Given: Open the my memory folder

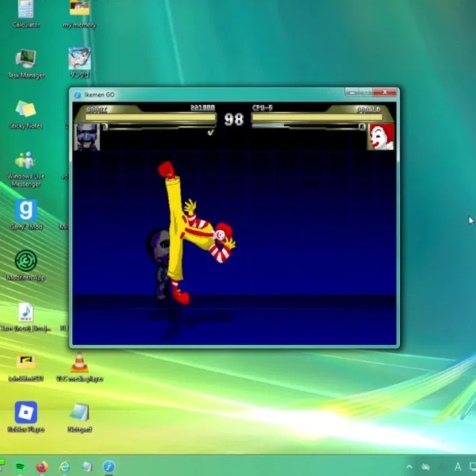Looking at the screenshot, I should point(79,13).
